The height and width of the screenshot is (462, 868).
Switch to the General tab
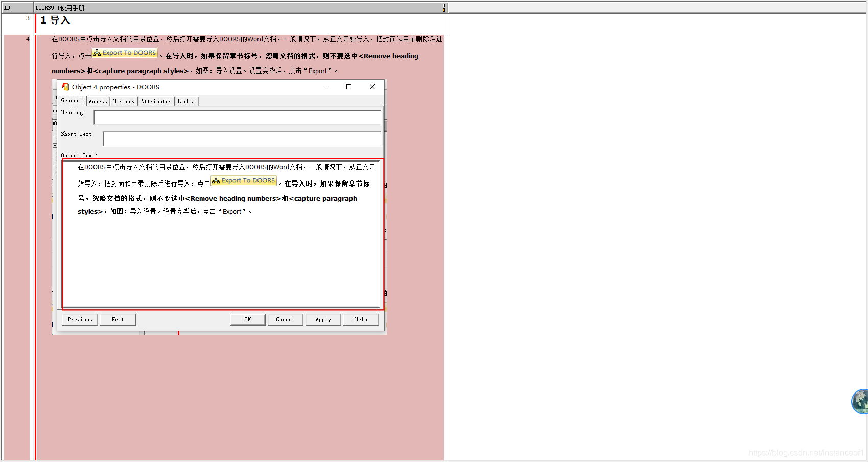(72, 101)
